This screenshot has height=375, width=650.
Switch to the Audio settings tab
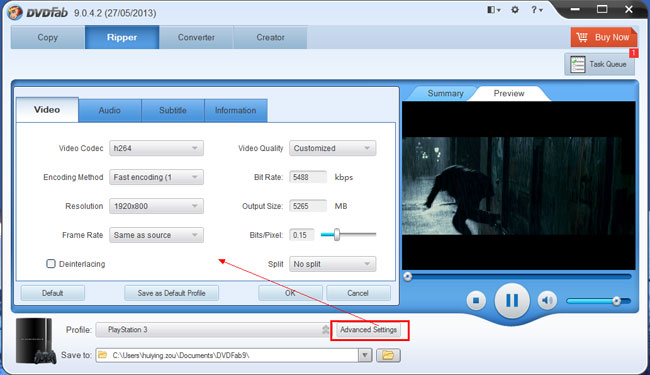pos(110,111)
